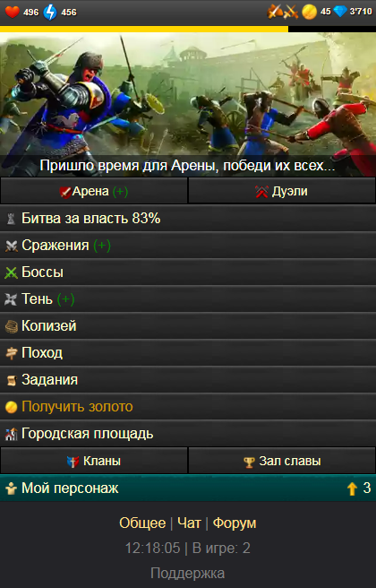This screenshot has height=588, width=376.
Task: Click the yellow up-arrow next to 3
Action: pyautogui.click(x=352, y=489)
